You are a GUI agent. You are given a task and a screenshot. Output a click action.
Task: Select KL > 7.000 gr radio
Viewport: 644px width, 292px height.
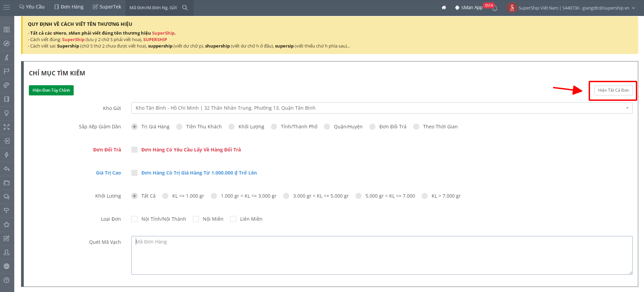425,196
